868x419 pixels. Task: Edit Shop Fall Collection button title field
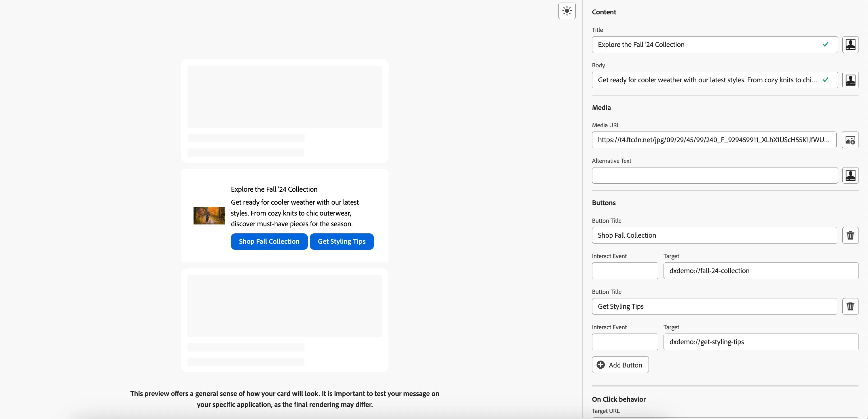714,235
